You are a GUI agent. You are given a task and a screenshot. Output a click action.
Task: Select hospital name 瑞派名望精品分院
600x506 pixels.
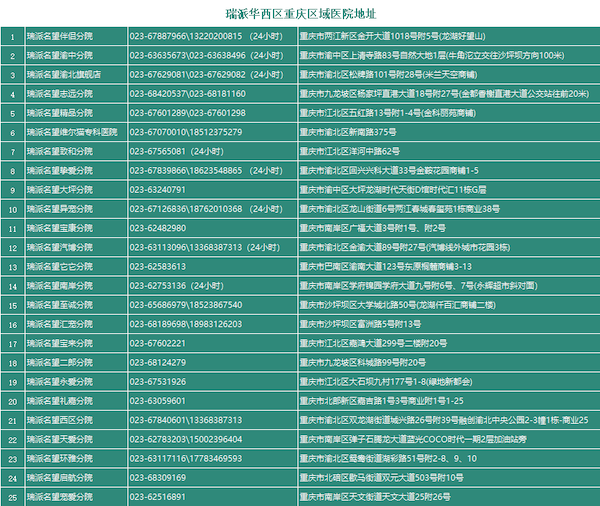[x=60, y=113]
